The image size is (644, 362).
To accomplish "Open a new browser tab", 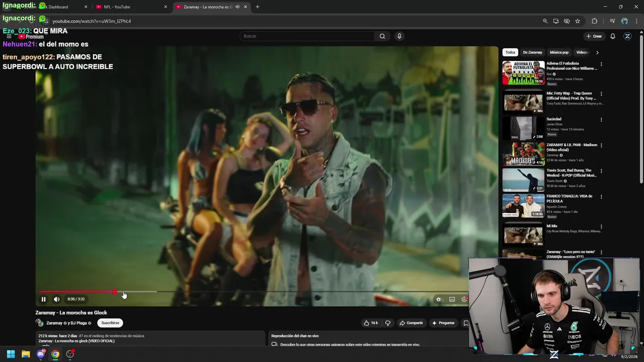I will [257, 7].
